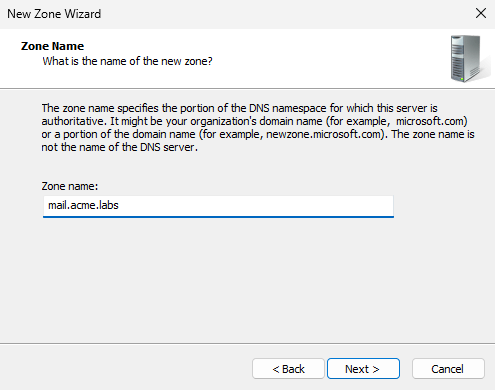Cancel the New Zone Wizard
This screenshot has height=390, width=495.
click(x=448, y=369)
